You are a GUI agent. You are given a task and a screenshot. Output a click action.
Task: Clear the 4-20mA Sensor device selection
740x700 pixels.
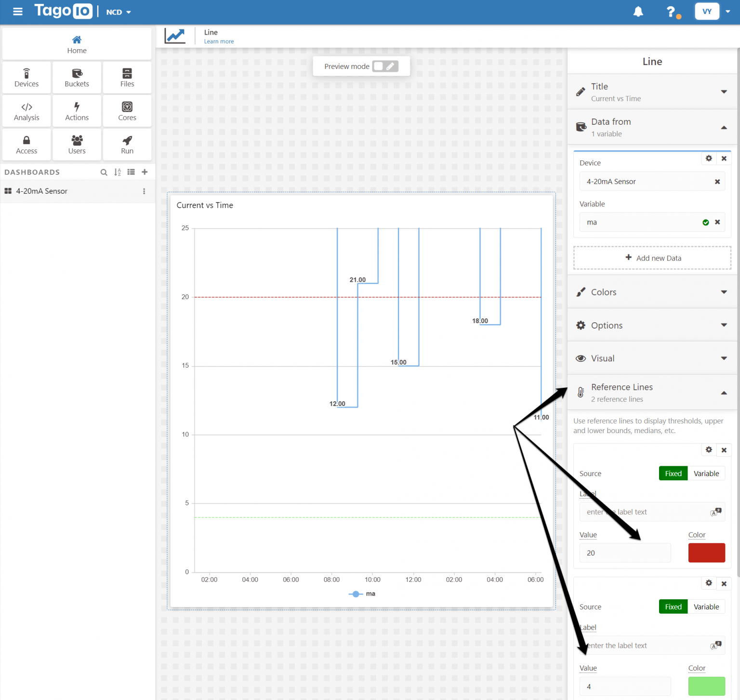717,182
